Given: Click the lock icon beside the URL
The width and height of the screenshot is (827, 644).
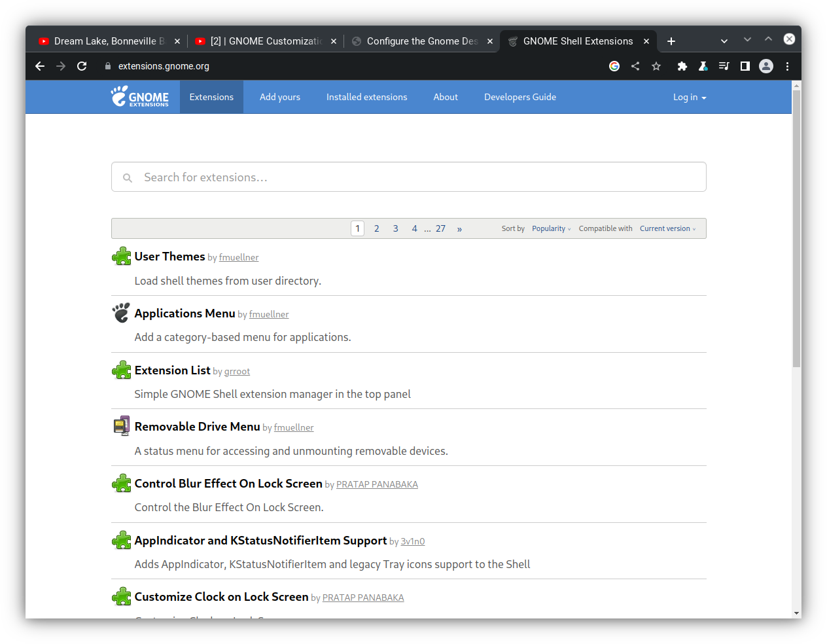Looking at the screenshot, I should click(x=108, y=66).
